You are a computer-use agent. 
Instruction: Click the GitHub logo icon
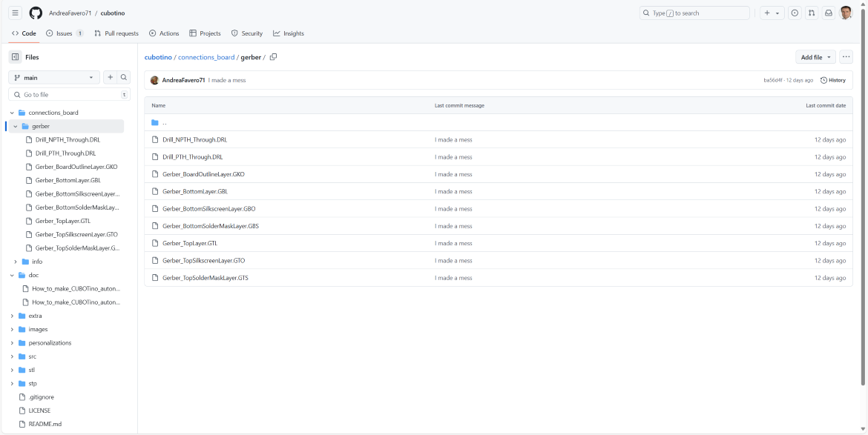tap(36, 13)
